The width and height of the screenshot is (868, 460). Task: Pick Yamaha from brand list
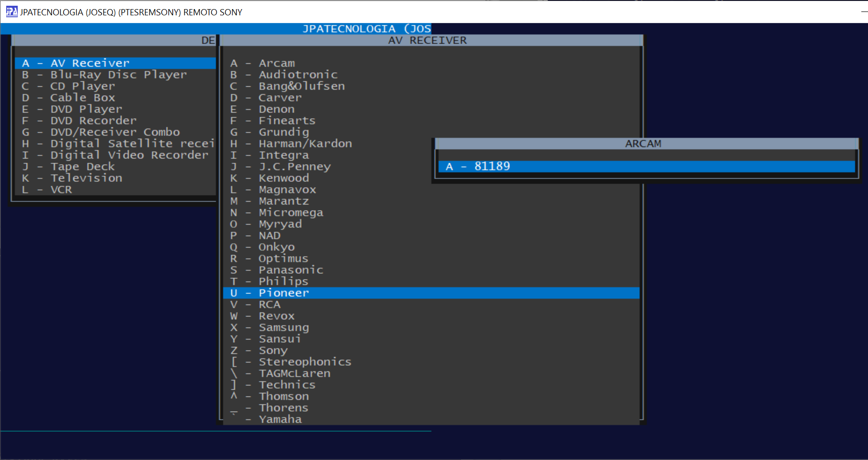tap(431, 419)
